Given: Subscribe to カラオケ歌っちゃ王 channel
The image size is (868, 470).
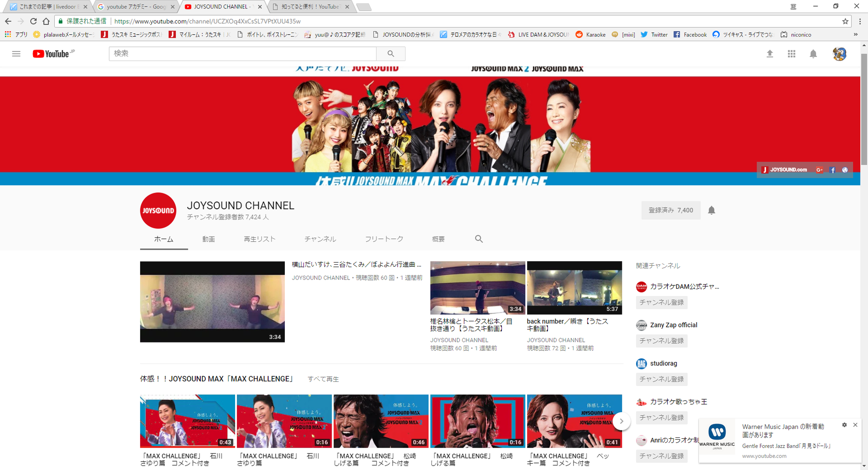Looking at the screenshot, I should pos(661,418).
